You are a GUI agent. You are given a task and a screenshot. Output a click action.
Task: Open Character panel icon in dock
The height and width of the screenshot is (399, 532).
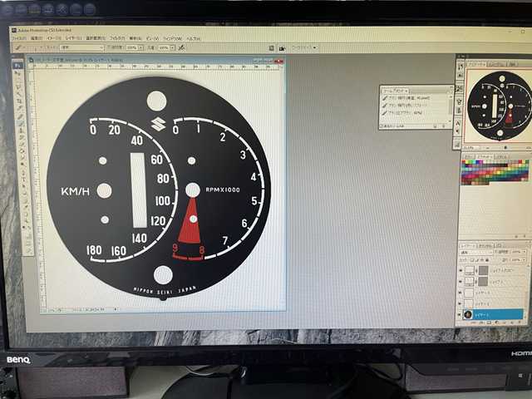[458, 124]
